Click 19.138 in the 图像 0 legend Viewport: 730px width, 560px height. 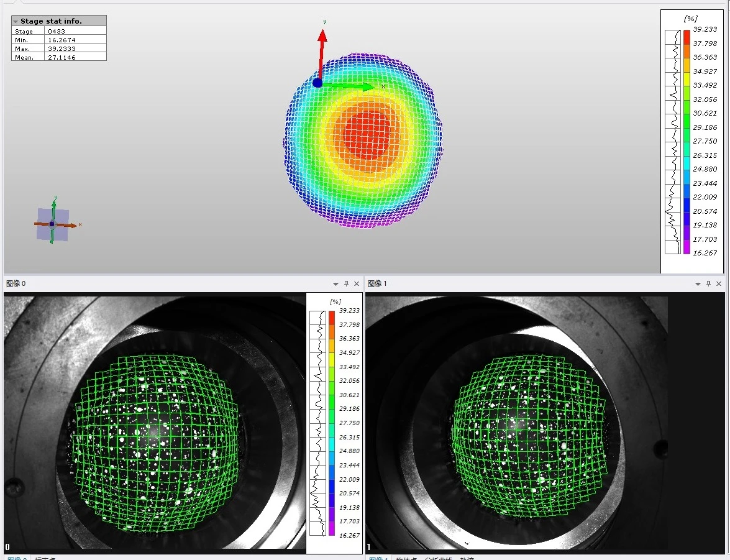[x=349, y=507]
